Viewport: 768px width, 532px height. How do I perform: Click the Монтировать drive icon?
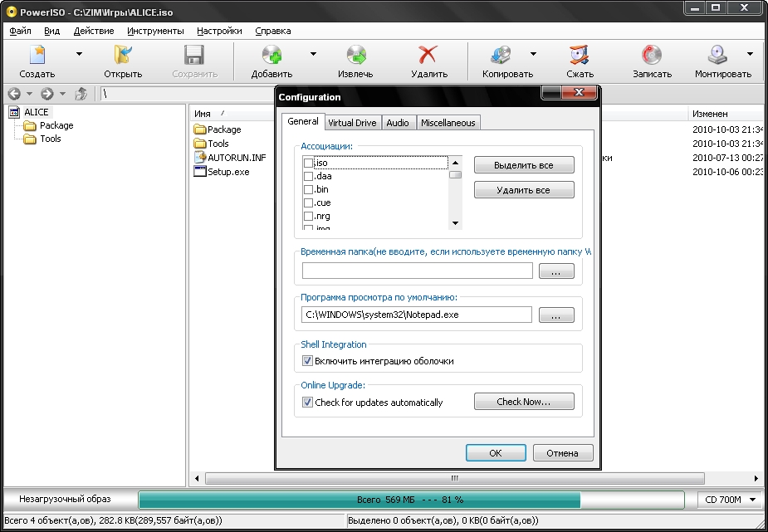point(717,55)
